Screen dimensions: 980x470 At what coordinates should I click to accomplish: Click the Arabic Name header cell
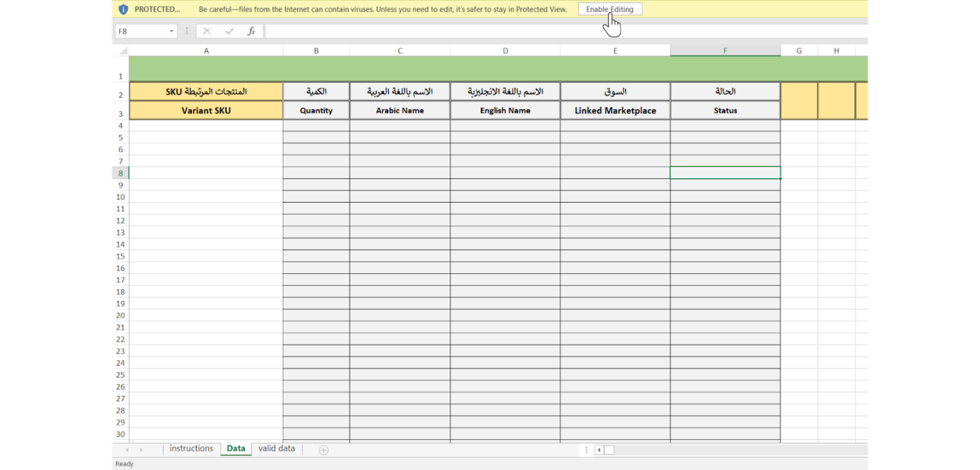[400, 110]
